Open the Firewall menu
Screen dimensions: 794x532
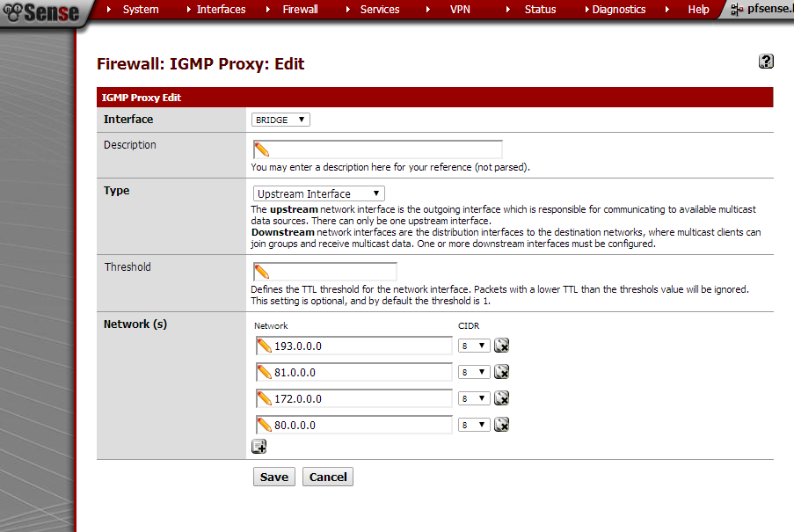301,9
